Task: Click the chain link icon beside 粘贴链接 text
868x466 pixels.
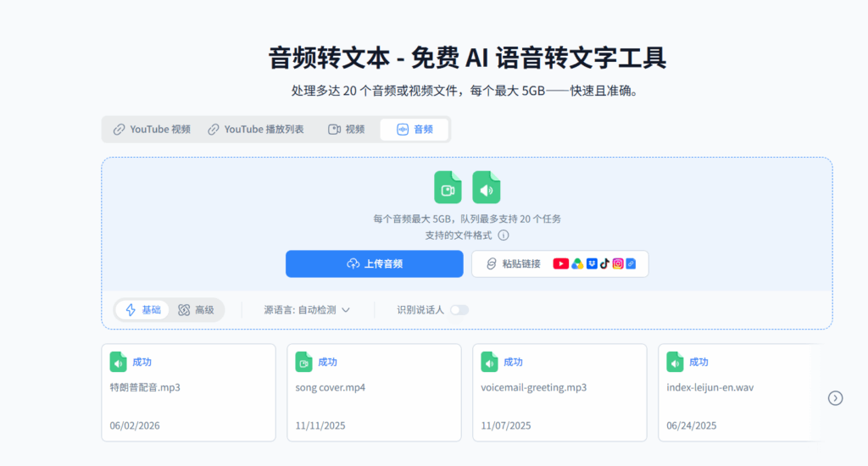Action: pyautogui.click(x=491, y=264)
